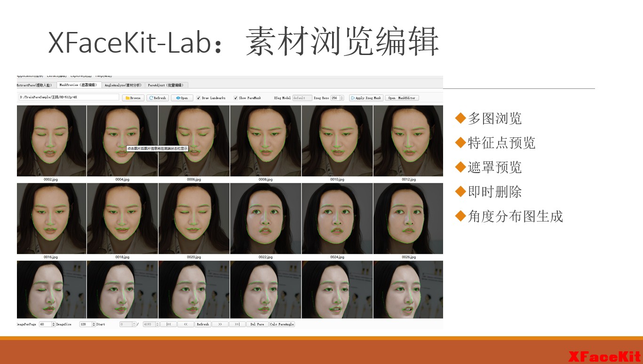This screenshot has height=364, width=643.
Task: Adjust the Xseg Reso 256 spinner
Action: pyautogui.click(x=337, y=98)
